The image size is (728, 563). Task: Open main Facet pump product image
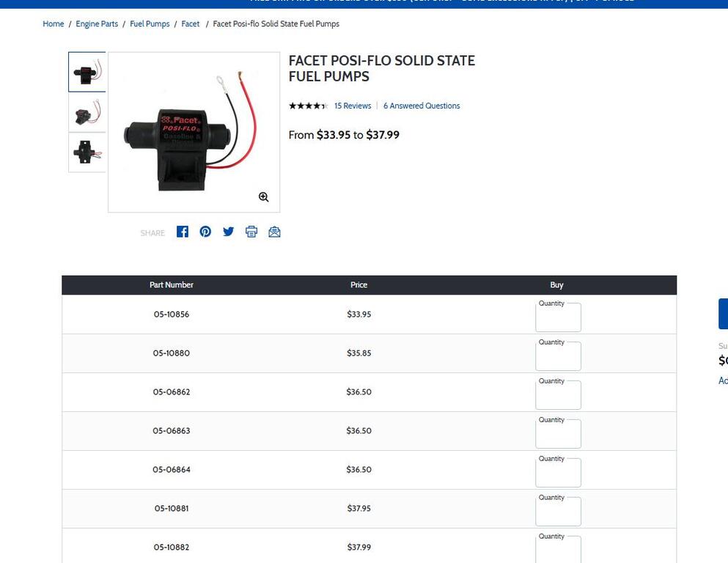pos(194,132)
